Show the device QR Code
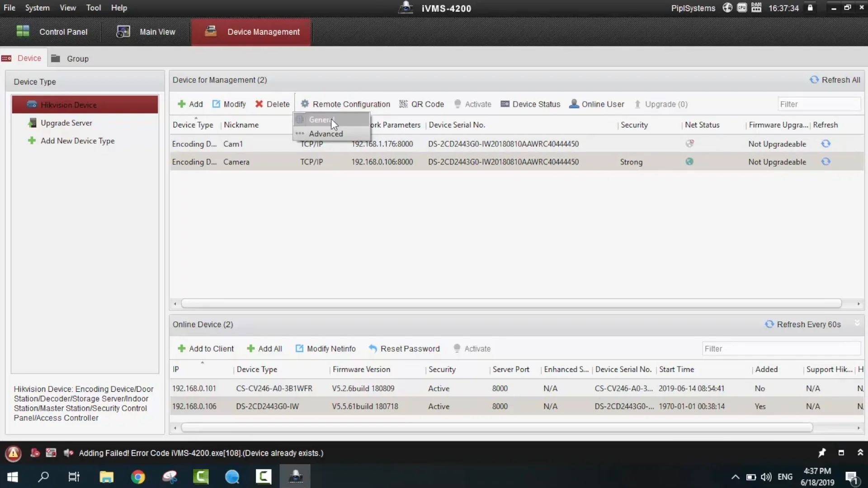The width and height of the screenshot is (868, 488). point(421,104)
